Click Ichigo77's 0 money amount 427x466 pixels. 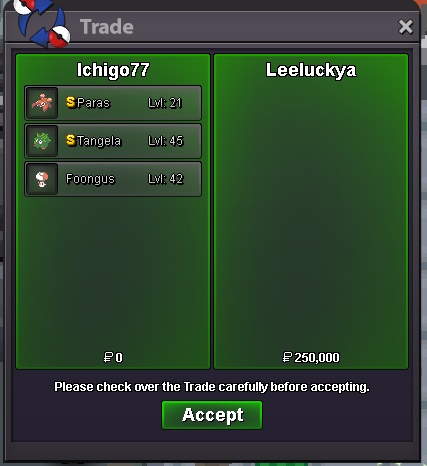click(113, 357)
